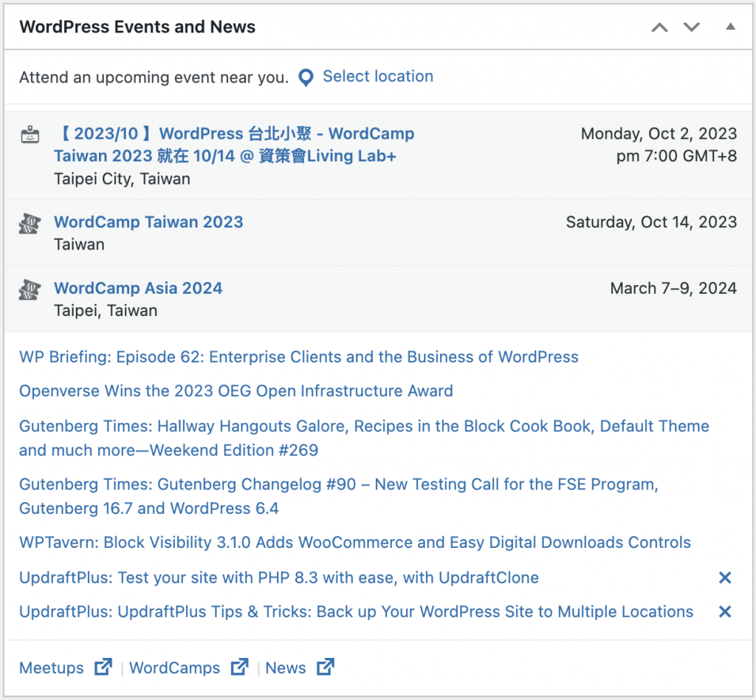Viewport: 756px width, 700px height.
Task: Click external link icon beside News
Action: (325, 667)
